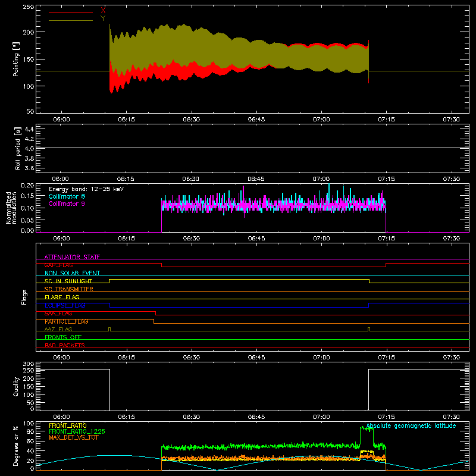Click 07:00 time label under Roll period plot
The width and height of the screenshot is (476, 476).
click(321, 179)
